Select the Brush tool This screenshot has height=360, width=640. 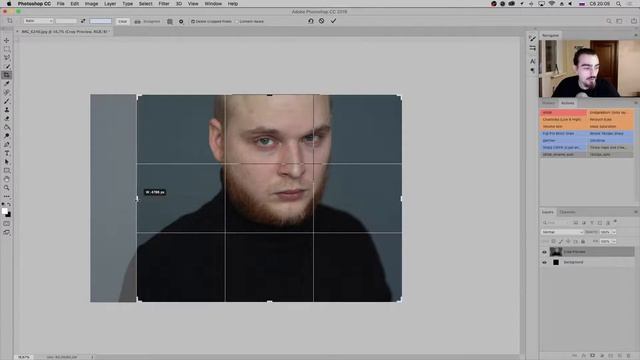[7, 101]
